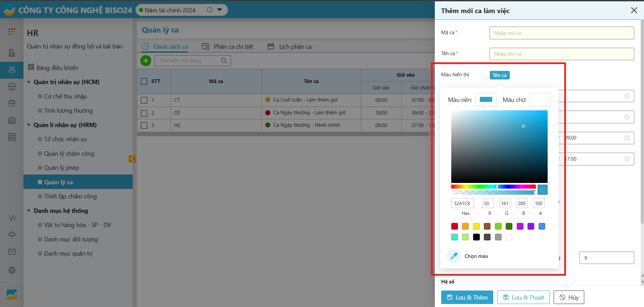This screenshot has width=644, height=307.
Task: Collapse sidebar with orange arrow button
Action: click(x=132, y=159)
